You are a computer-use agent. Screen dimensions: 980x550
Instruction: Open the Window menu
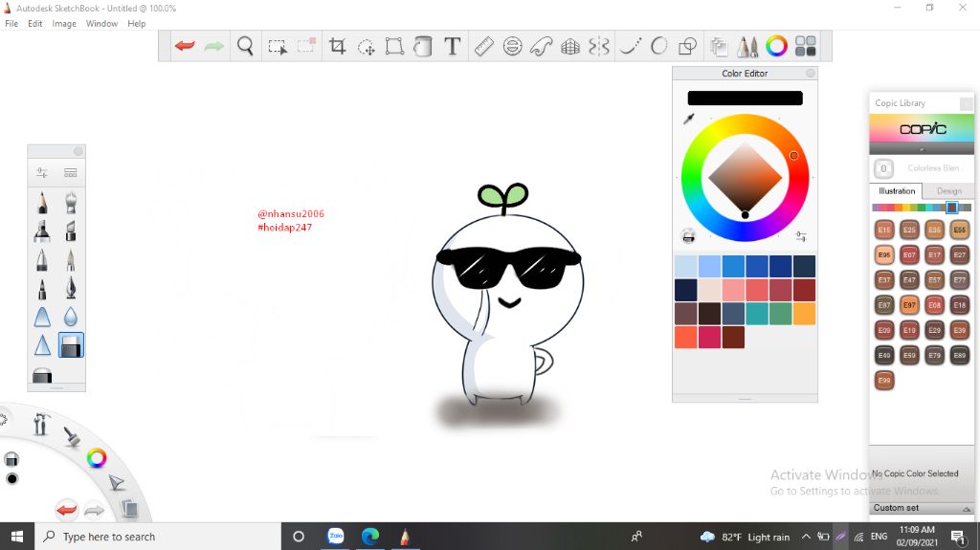click(101, 24)
